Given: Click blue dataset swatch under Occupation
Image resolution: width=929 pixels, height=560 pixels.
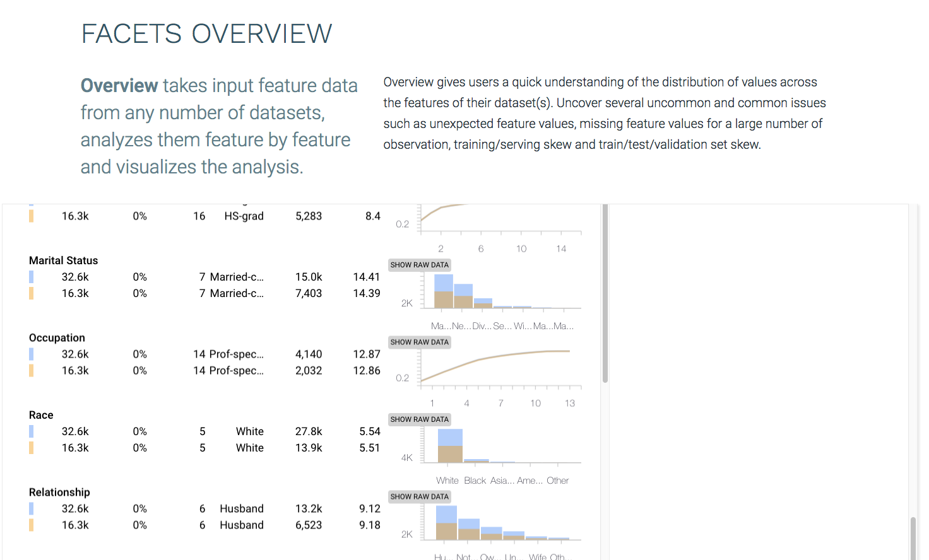Looking at the screenshot, I should (31, 354).
